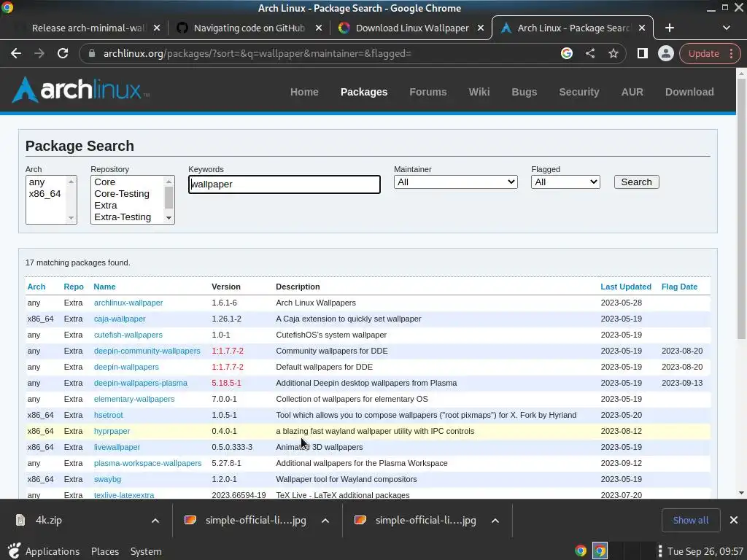This screenshot has height=560, width=747.
Task: Open archlinux-wallpaper package link
Action: click(x=128, y=303)
